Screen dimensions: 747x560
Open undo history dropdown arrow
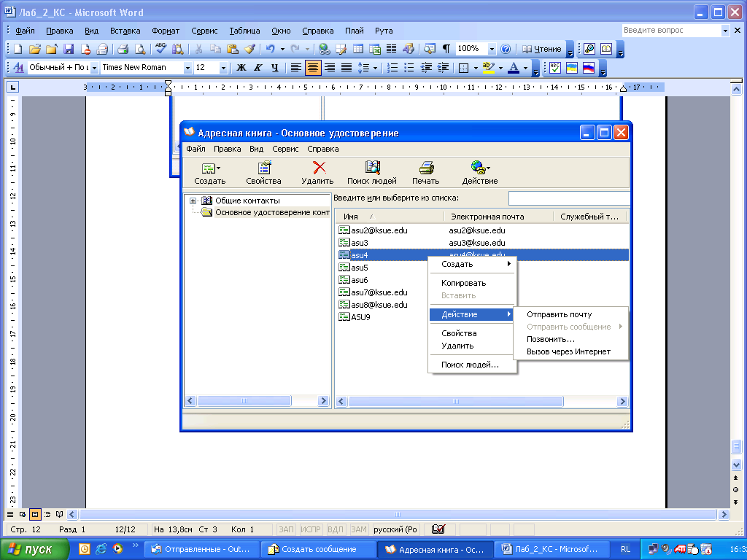click(282, 49)
